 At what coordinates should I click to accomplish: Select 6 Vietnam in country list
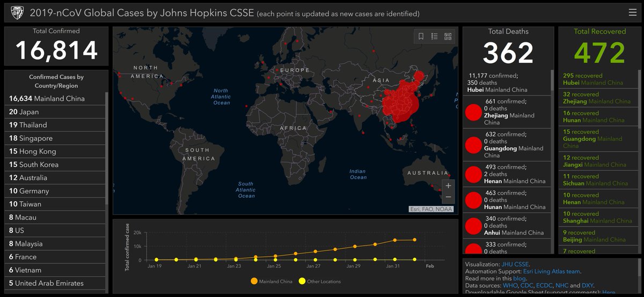click(x=54, y=270)
